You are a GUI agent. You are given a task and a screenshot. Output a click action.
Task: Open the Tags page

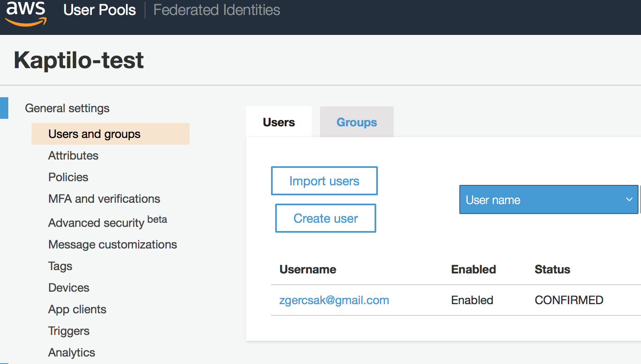(60, 266)
